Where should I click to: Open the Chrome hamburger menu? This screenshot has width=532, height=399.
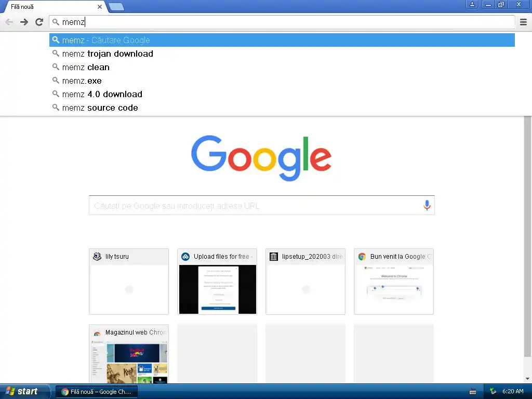[523, 22]
